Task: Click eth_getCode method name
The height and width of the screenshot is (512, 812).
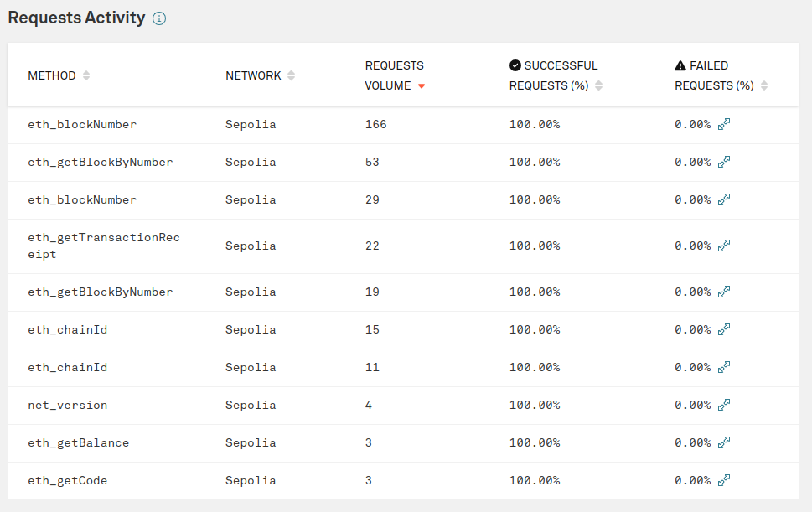Action: click(68, 480)
